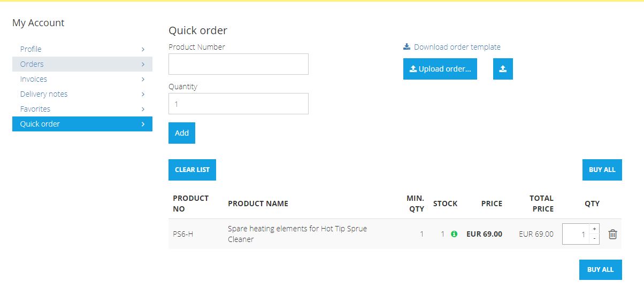The width and height of the screenshot is (644, 289).
Task: Click the CLEAR LIST button
Action: (192, 170)
